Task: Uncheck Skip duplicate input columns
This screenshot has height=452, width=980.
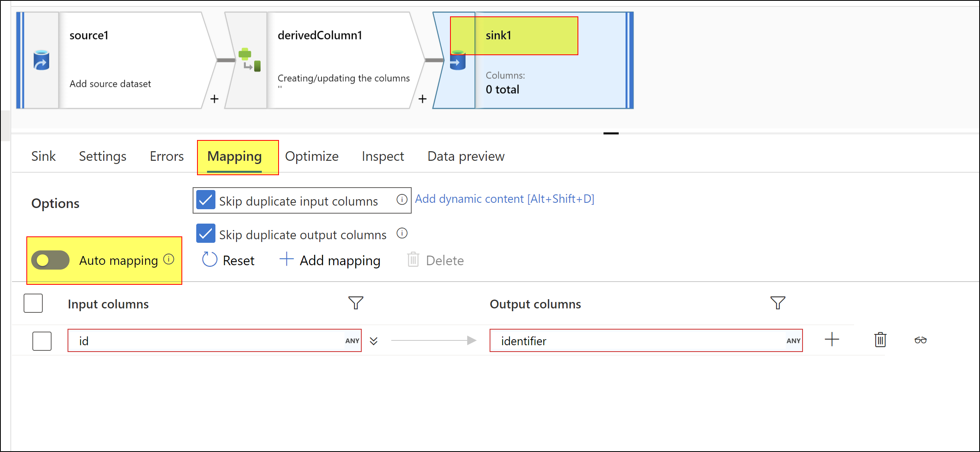Action: click(206, 200)
